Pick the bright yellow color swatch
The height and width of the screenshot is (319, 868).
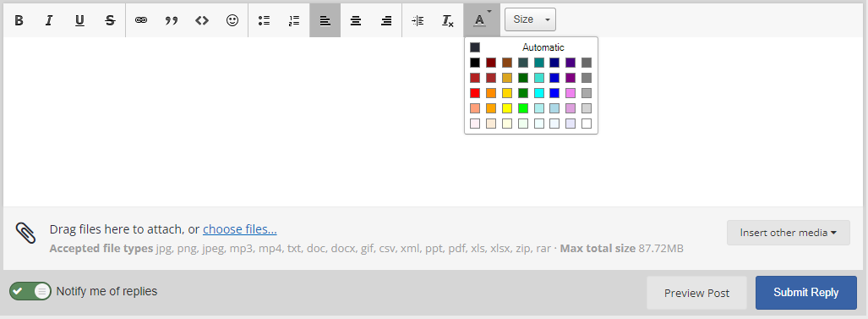507,108
